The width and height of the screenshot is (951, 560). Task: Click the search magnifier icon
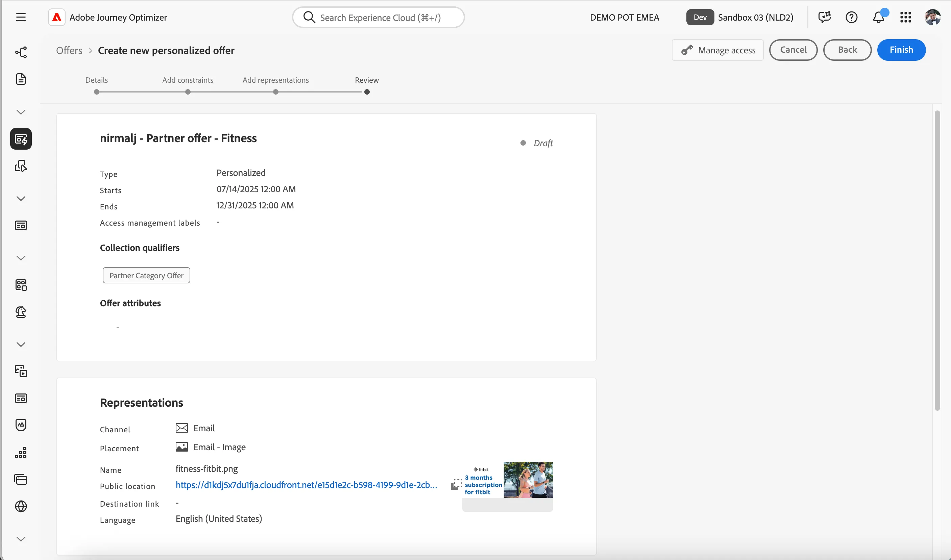point(309,17)
